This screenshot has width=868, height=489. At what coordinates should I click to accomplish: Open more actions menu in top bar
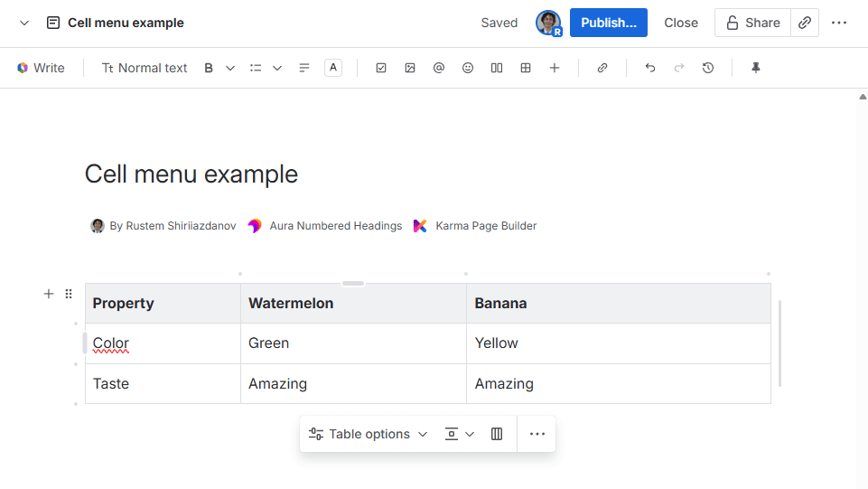click(839, 23)
